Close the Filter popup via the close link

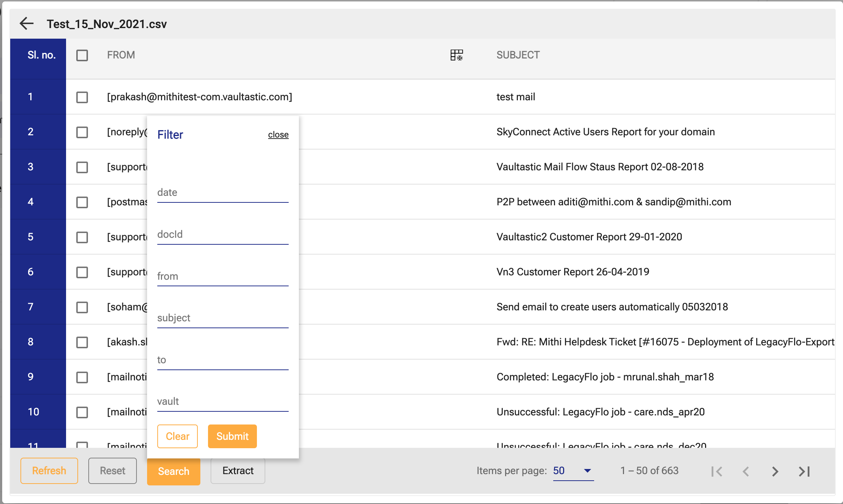[x=278, y=135]
